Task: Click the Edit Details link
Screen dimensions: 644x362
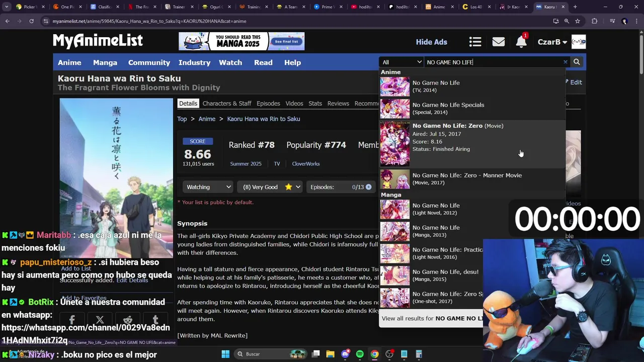Action: coord(132,280)
